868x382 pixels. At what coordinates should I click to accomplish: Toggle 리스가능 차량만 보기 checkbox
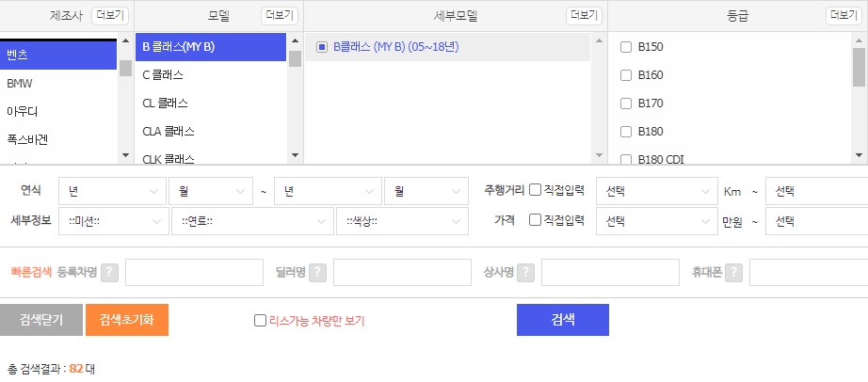click(260, 321)
